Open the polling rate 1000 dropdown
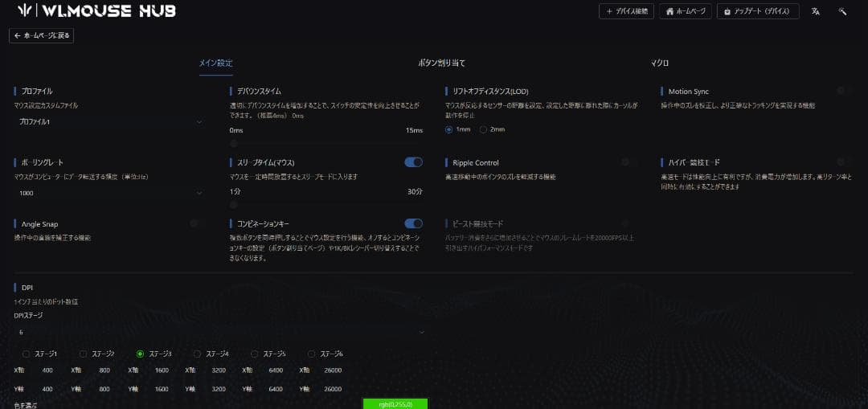The width and height of the screenshot is (868, 409). pos(109,193)
